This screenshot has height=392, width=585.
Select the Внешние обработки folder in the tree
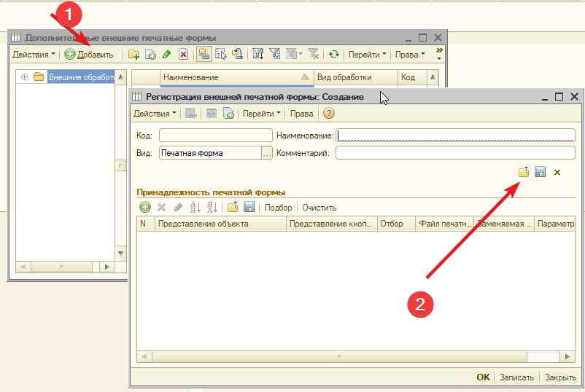[x=82, y=77]
